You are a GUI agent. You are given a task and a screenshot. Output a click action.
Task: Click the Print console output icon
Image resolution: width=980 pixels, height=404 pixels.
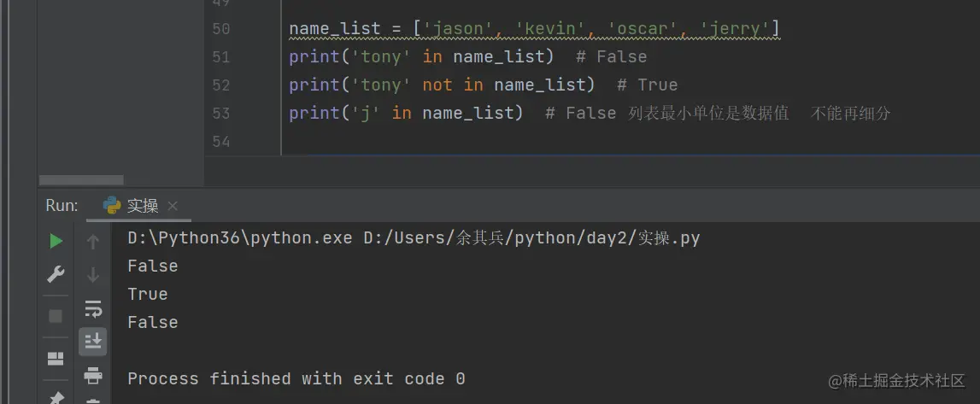click(x=93, y=375)
